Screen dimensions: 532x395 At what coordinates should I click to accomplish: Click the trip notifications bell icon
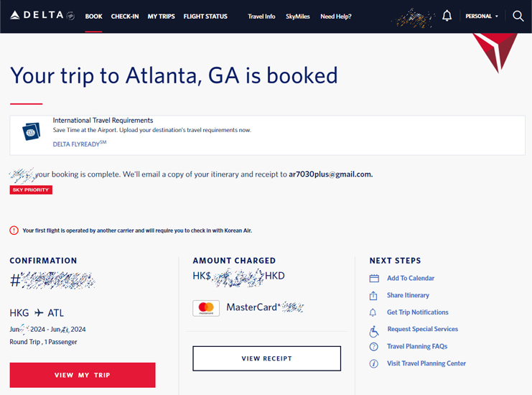(373, 312)
